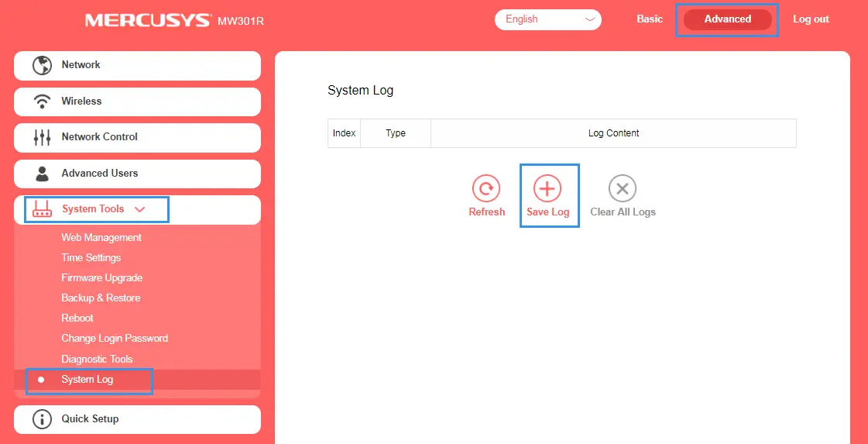Viewport: 868px width, 444px height.
Task: Click the Quick Setup info icon
Action: click(42, 419)
